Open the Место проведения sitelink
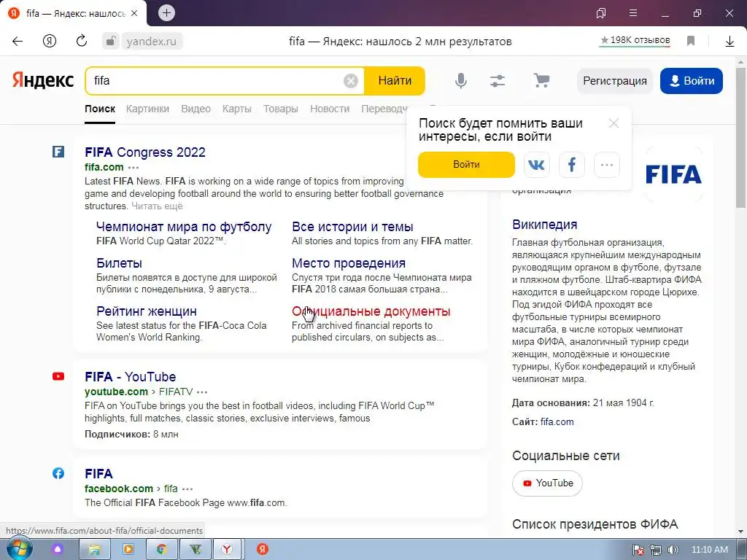The height and width of the screenshot is (560, 747). [x=349, y=262]
